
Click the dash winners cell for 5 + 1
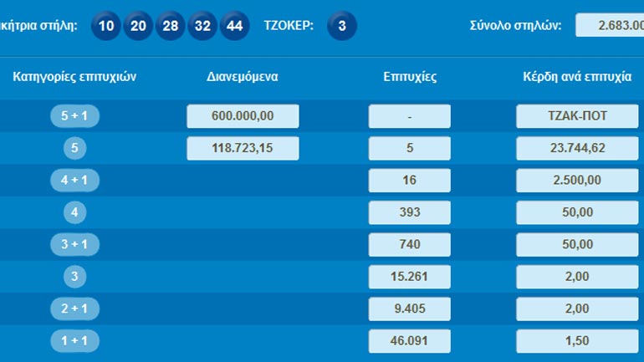coord(410,116)
